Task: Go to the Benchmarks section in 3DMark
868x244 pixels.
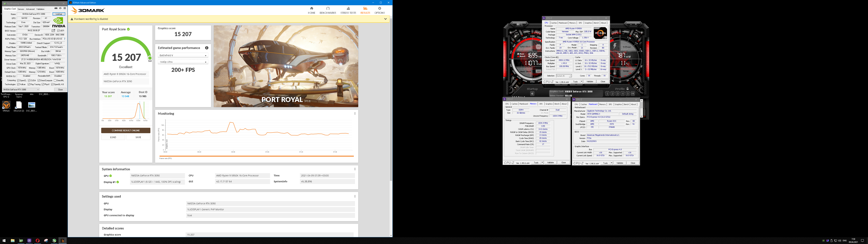Action: pyautogui.click(x=328, y=11)
